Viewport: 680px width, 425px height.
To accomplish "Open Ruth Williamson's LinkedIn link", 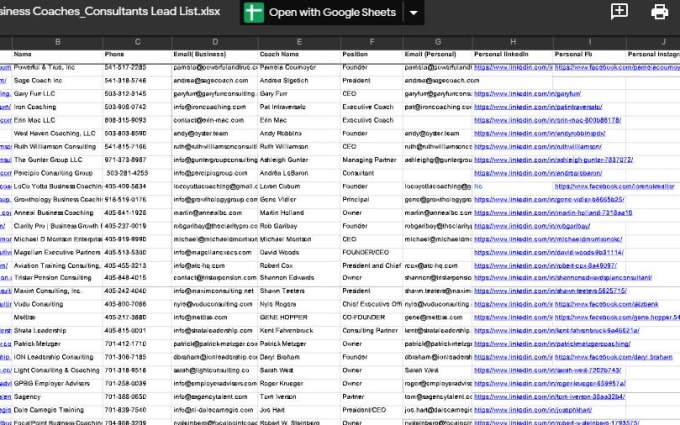I will (x=538, y=147).
